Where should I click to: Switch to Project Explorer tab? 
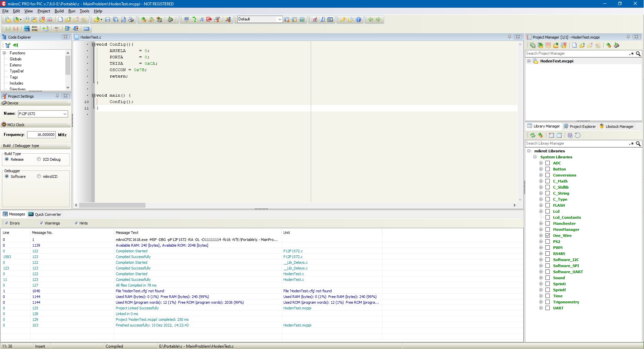[x=580, y=127]
